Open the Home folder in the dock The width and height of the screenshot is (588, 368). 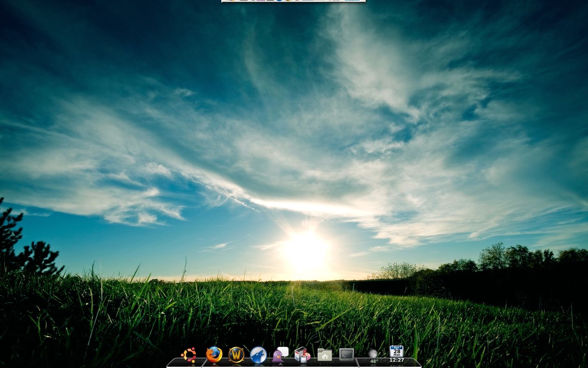[325, 355]
